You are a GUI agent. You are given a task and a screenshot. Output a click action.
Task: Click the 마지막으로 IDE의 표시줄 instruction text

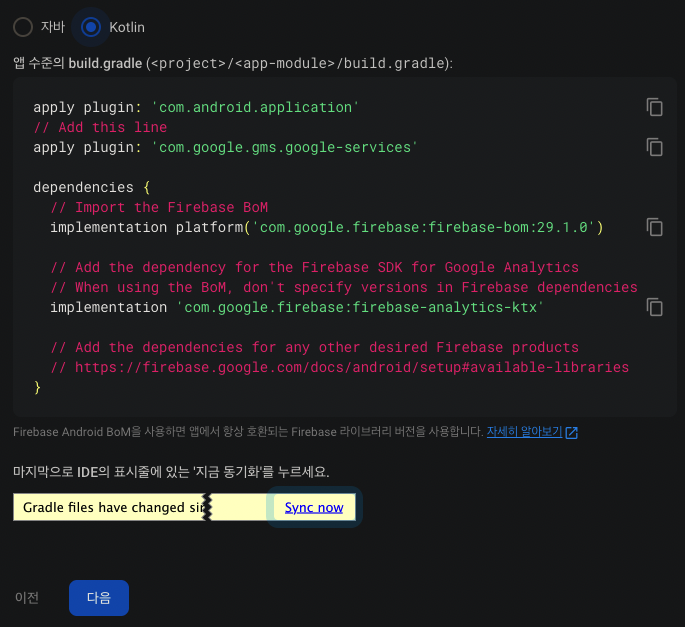click(x=171, y=472)
